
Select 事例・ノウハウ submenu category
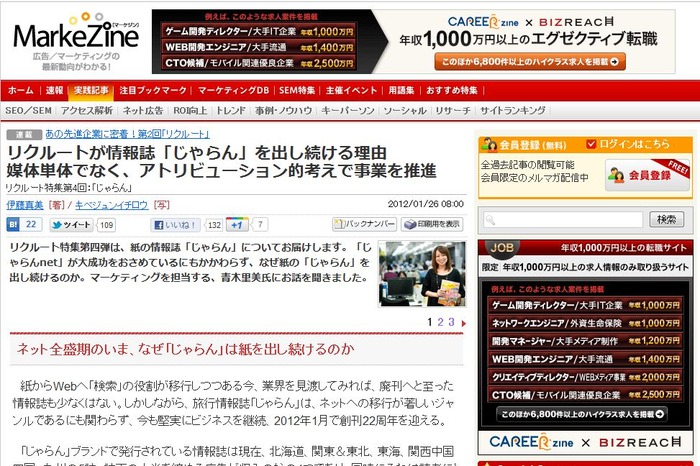coord(283,110)
